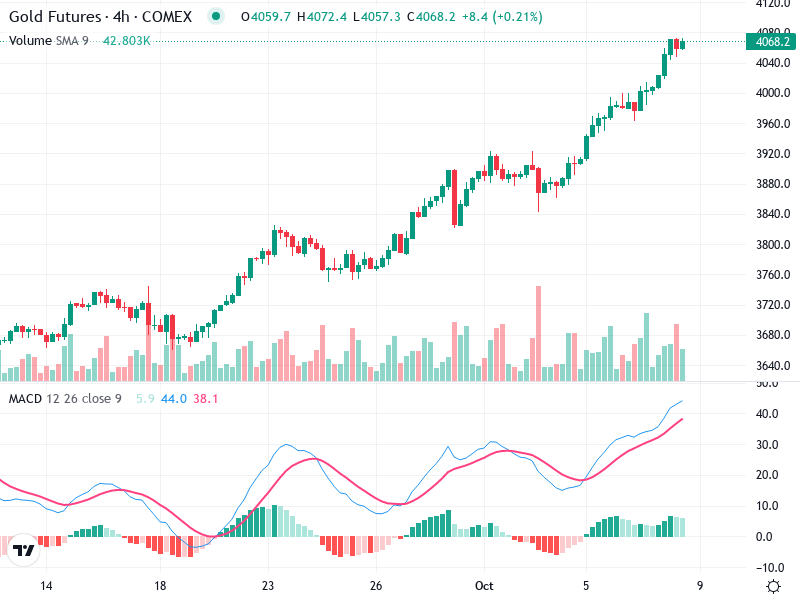Screen dimensions: 800x600
Task: Select the MACD 12 26 close 9 label
Action: point(65,399)
